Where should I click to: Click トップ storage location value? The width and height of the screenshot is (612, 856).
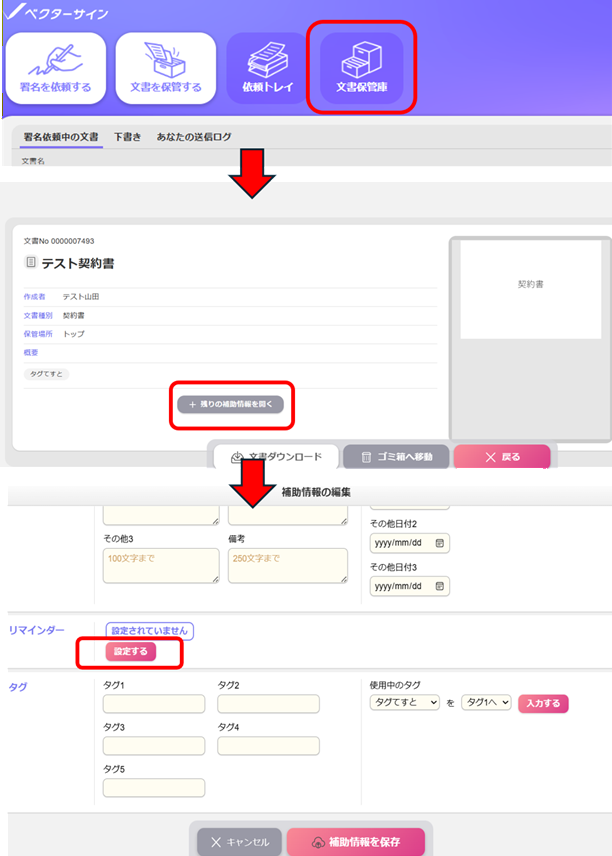pos(74,334)
